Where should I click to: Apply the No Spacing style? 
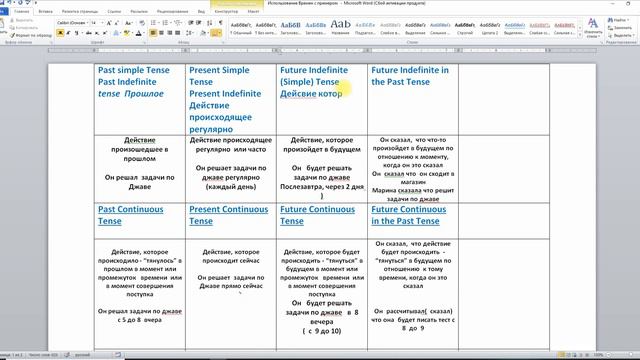(266, 28)
